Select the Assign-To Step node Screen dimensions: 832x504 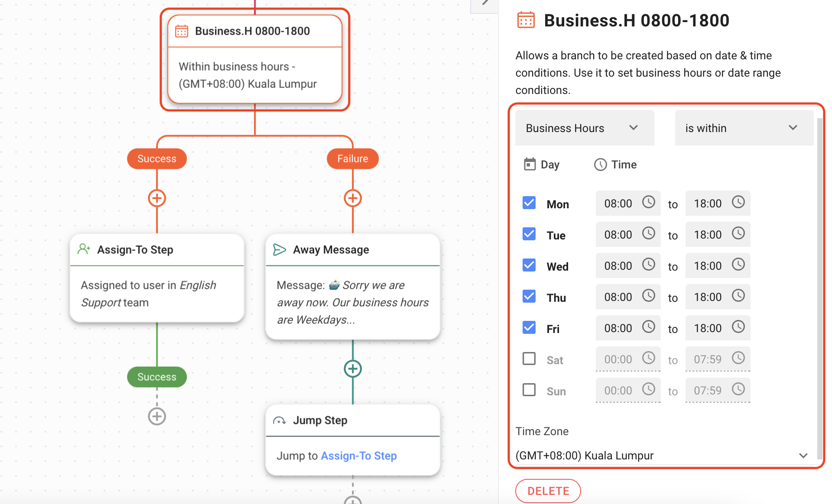pos(157,278)
